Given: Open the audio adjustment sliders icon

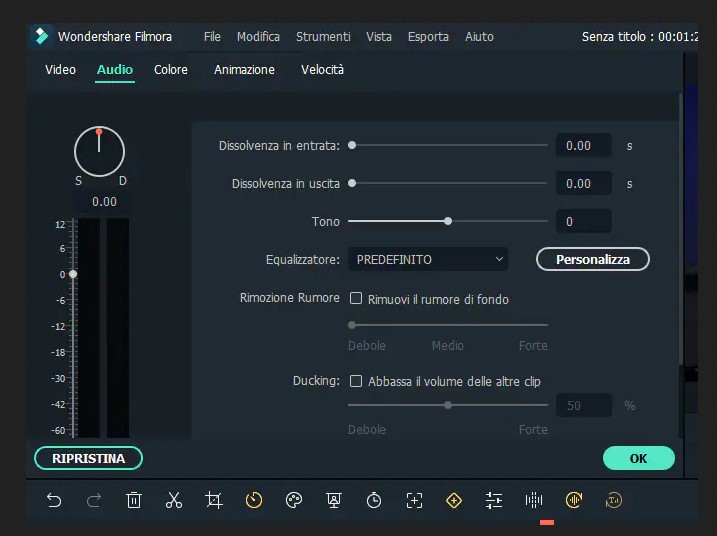Looking at the screenshot, I should point(494,500).
